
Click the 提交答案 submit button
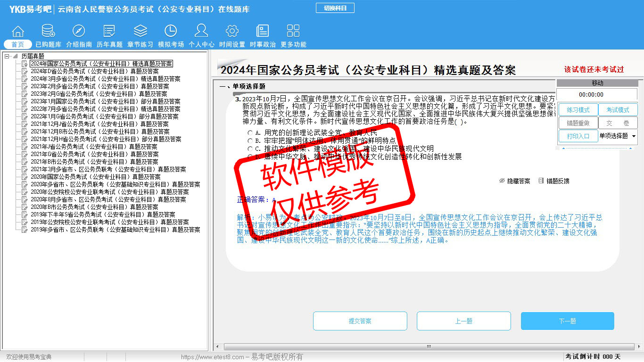point(360,321)
